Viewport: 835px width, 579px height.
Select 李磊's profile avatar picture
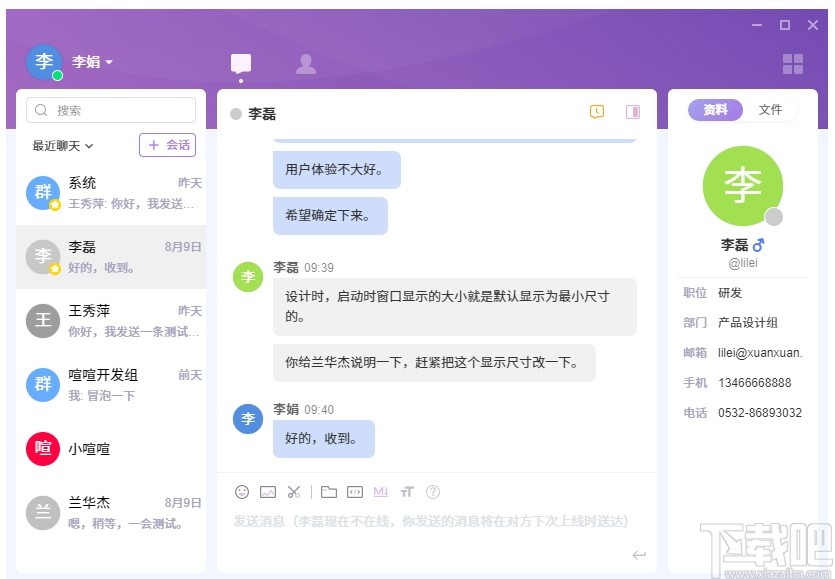pos(742,185)
